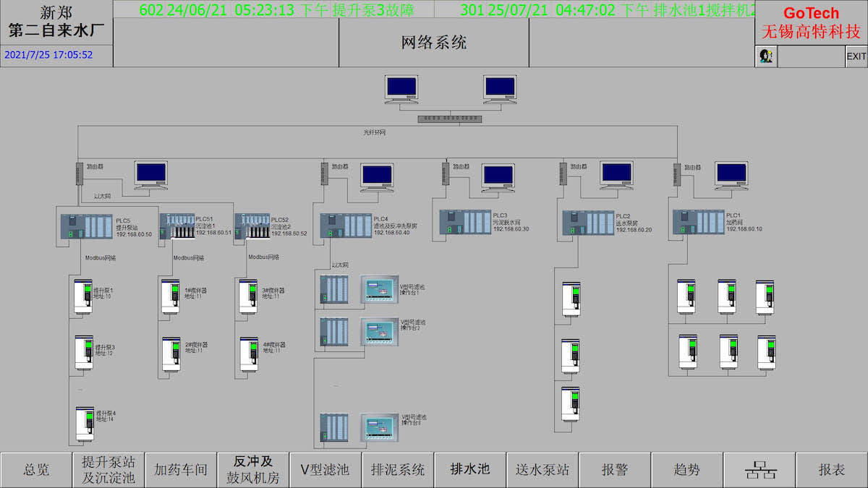
Task: Click the user login icon beside EXIT
Action: tap(766, 56)
